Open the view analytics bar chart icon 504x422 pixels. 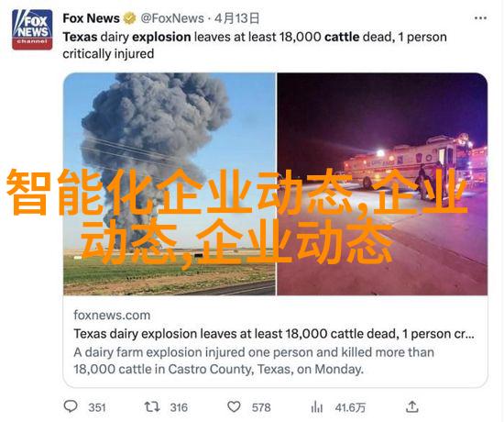point(317,407)
